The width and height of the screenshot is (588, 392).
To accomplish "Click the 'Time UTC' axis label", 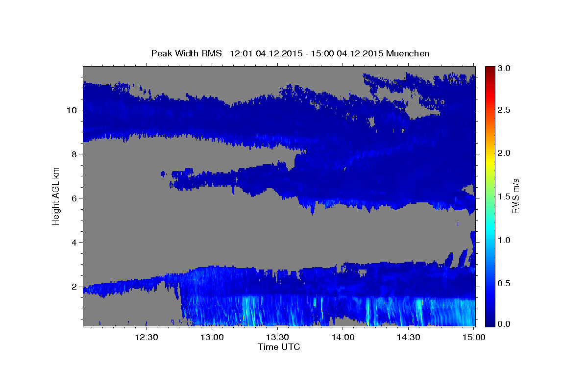I will [x=279, y=347].
